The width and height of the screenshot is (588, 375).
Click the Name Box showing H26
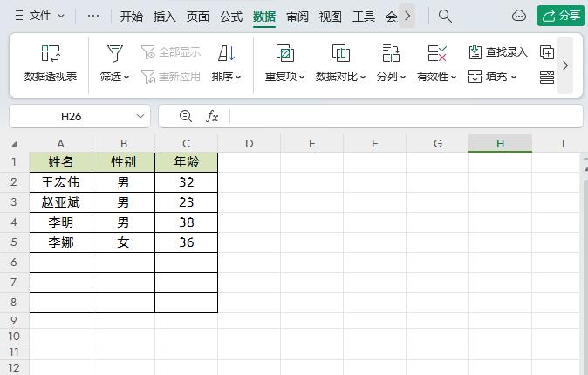pos(72,116)
